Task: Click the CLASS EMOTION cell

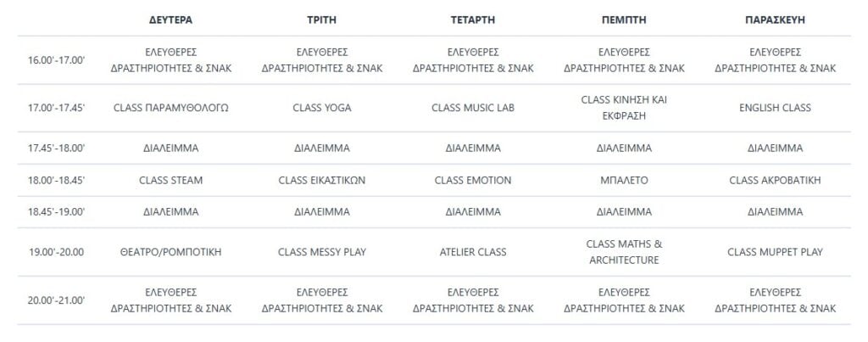Action: pos(472,180)
